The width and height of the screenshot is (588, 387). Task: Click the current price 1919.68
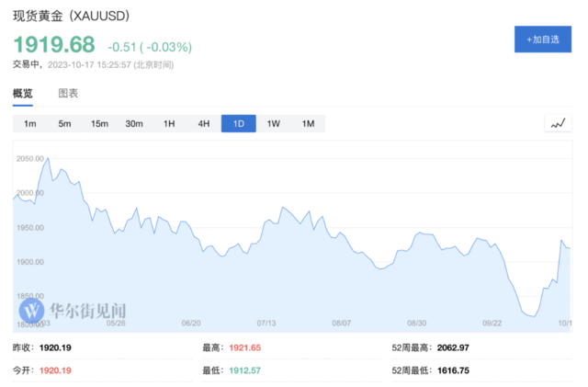(53, 45)
